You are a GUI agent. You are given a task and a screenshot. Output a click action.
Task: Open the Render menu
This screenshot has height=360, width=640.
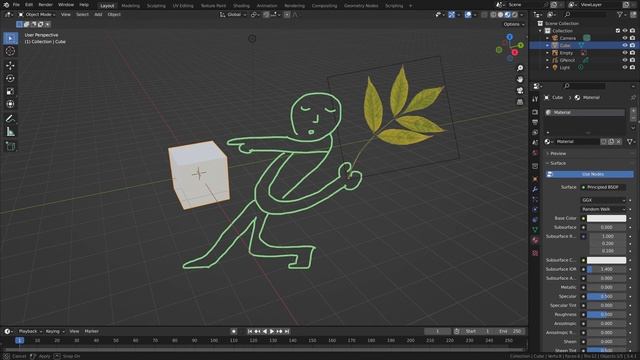(45, 5)
